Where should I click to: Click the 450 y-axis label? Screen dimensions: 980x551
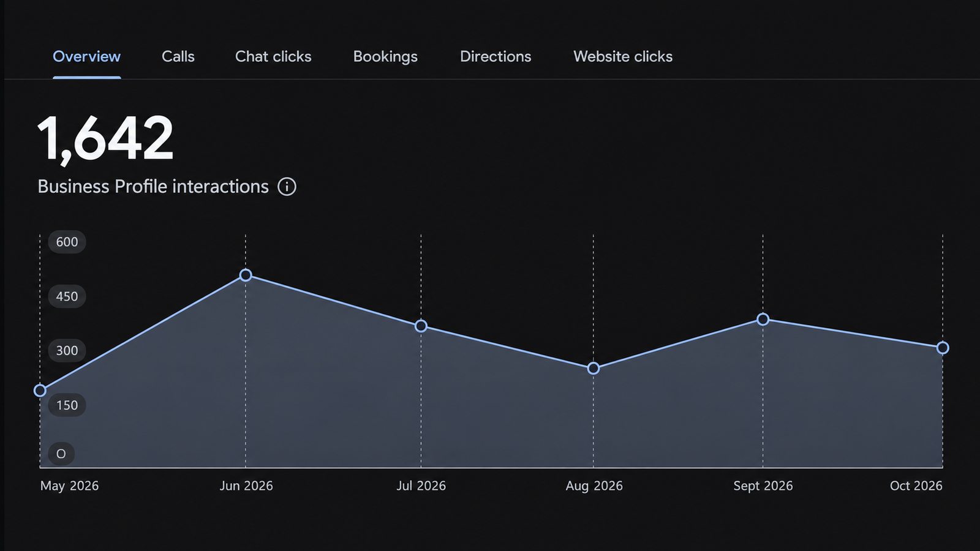click(67, 296)
